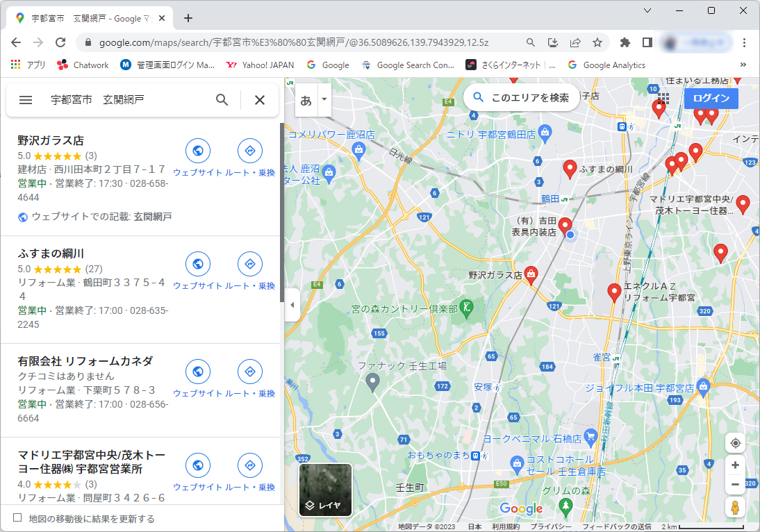Clear the search with the X icon
The height and width of the screenshot is (532, 760).
click(x=260, y=100)
